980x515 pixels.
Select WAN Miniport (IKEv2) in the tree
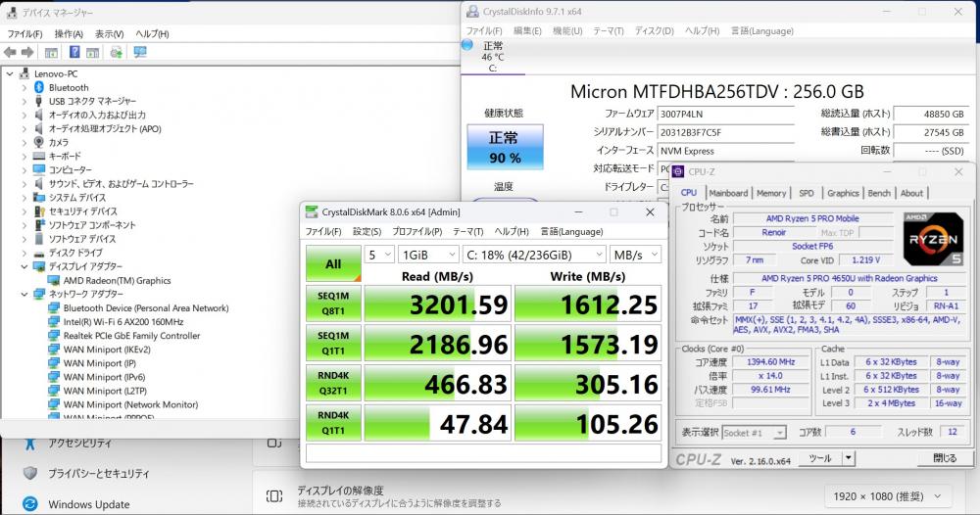107,350
